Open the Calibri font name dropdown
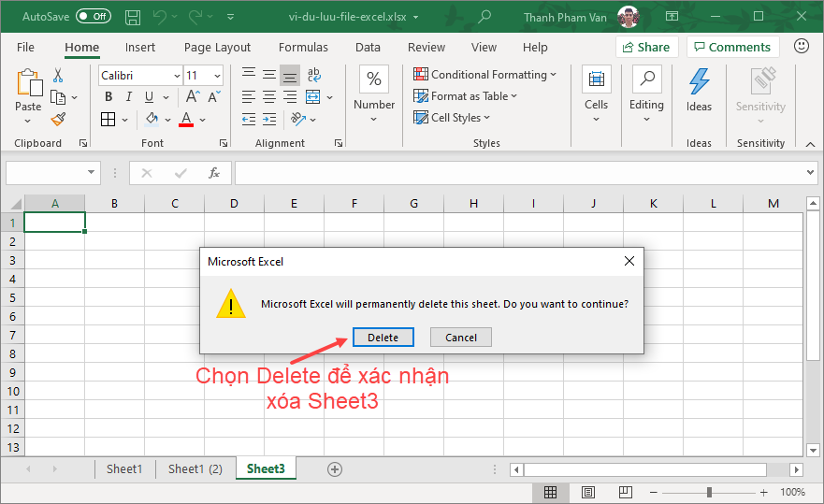 177,76
